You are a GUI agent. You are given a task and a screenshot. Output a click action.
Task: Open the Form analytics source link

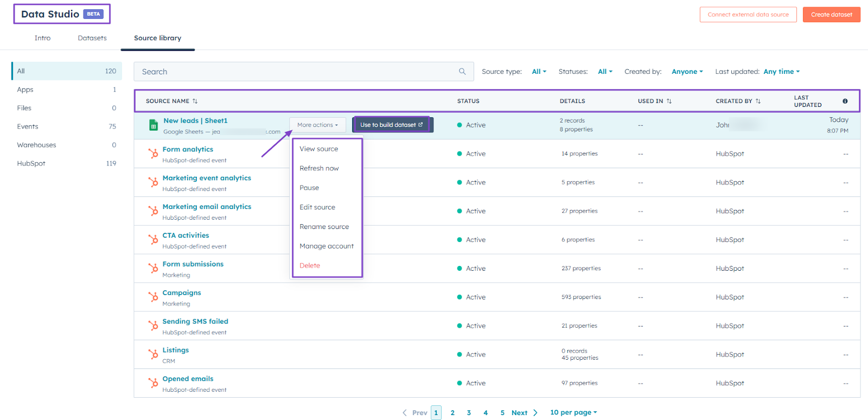pos(188,149)
